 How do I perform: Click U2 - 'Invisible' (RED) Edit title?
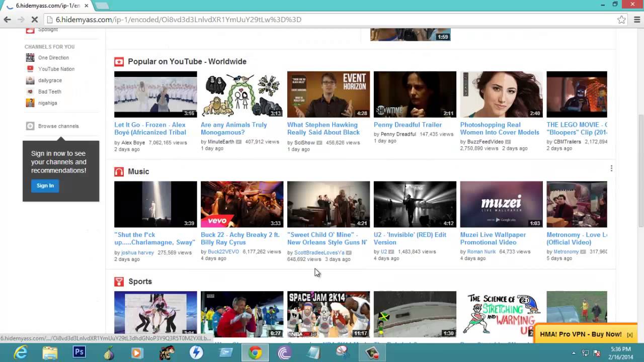(410, 239)
